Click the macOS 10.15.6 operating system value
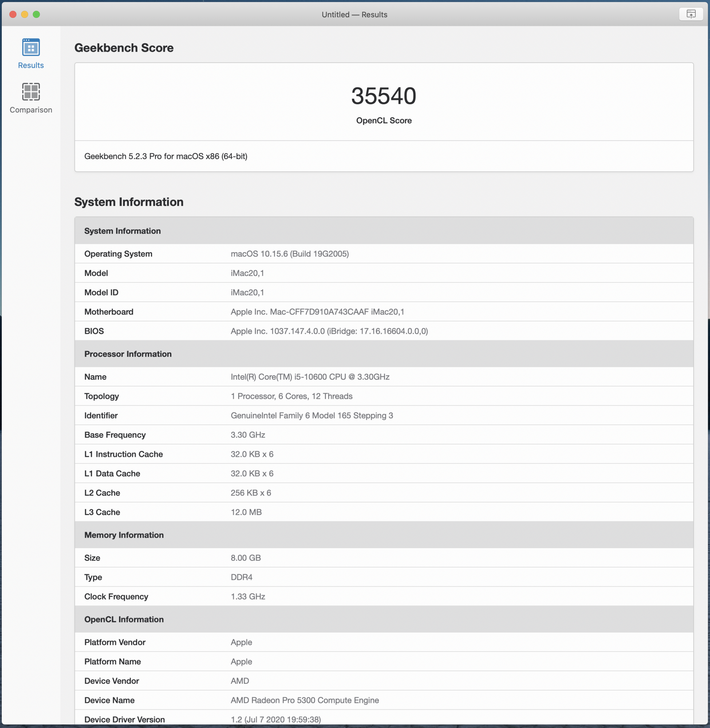The width and height of the screenshot is (710, 728). coord(289,254)
